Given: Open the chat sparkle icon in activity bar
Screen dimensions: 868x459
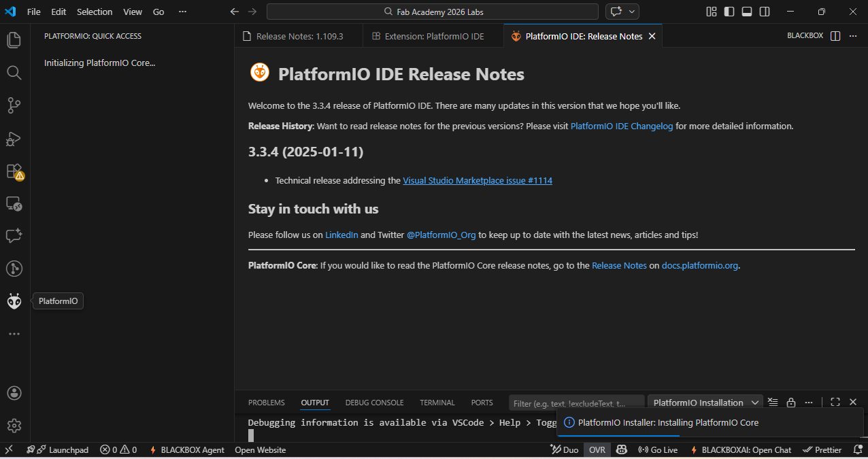Looking at the screenshot, I should [14, 236].
